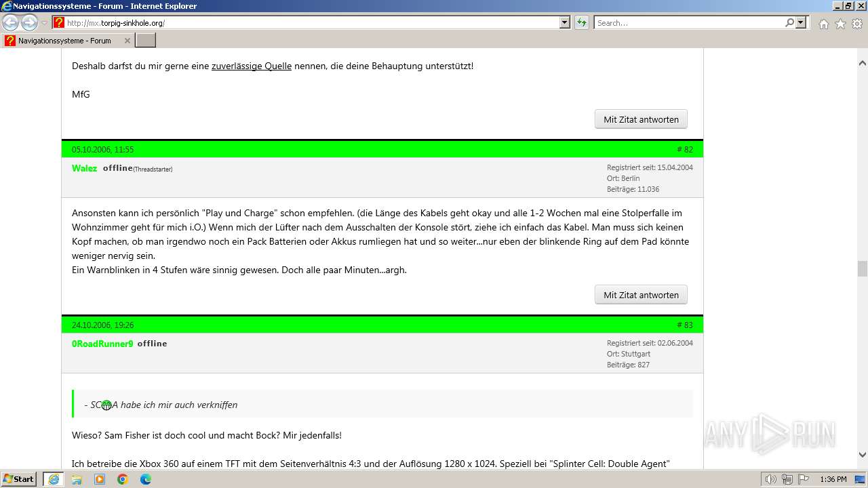Open Windows Media Player taskbar icon
The height and width of the screenshot is (488, 868).
100,479
